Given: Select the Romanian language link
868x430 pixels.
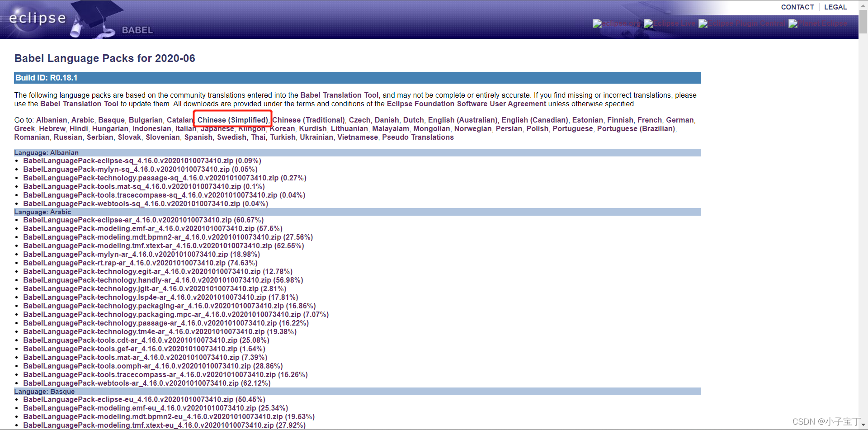Looking at the screenshot, I should click(32, 137).
